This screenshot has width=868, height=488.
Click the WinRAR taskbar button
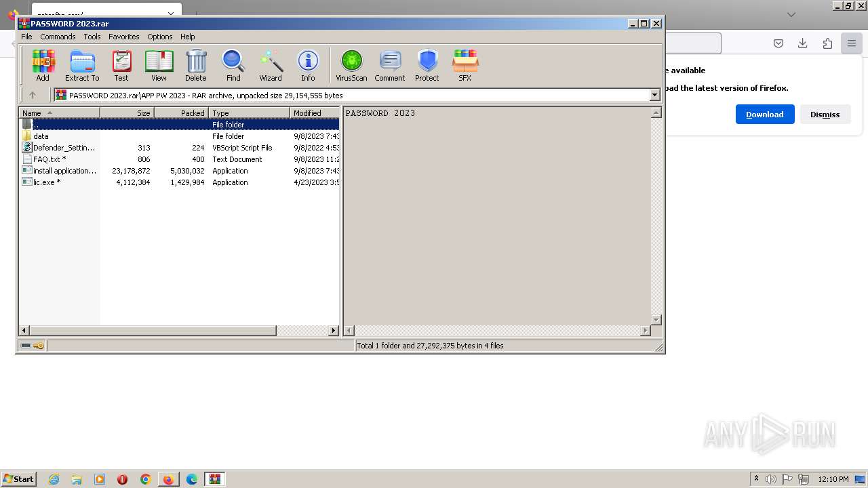(x=215, y=479)
